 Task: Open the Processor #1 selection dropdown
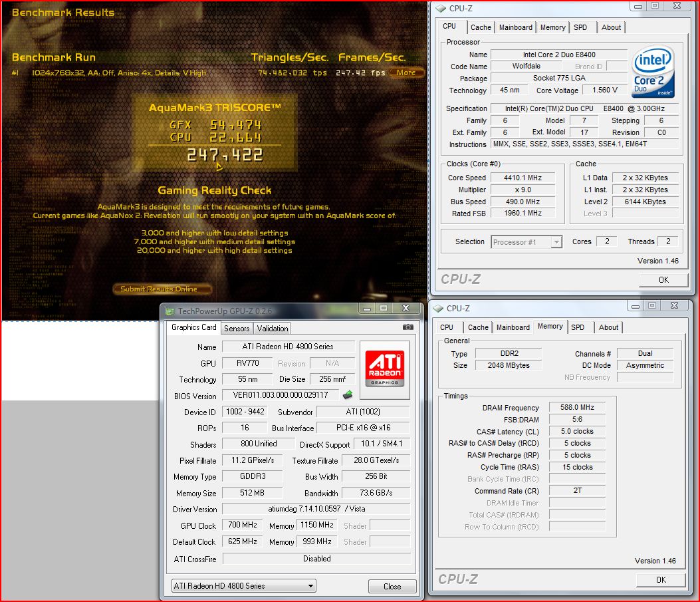pyautogui.click(x=556, y=242)
